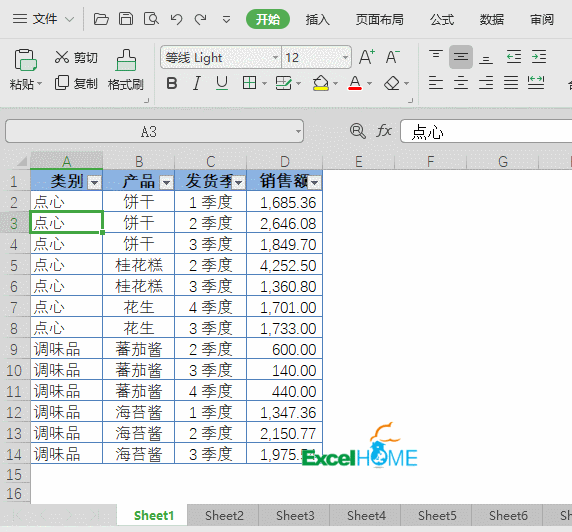Click the insert function fx icon
Image resolution: width=572 pixels, height=532 pixels.
point(384,131)
